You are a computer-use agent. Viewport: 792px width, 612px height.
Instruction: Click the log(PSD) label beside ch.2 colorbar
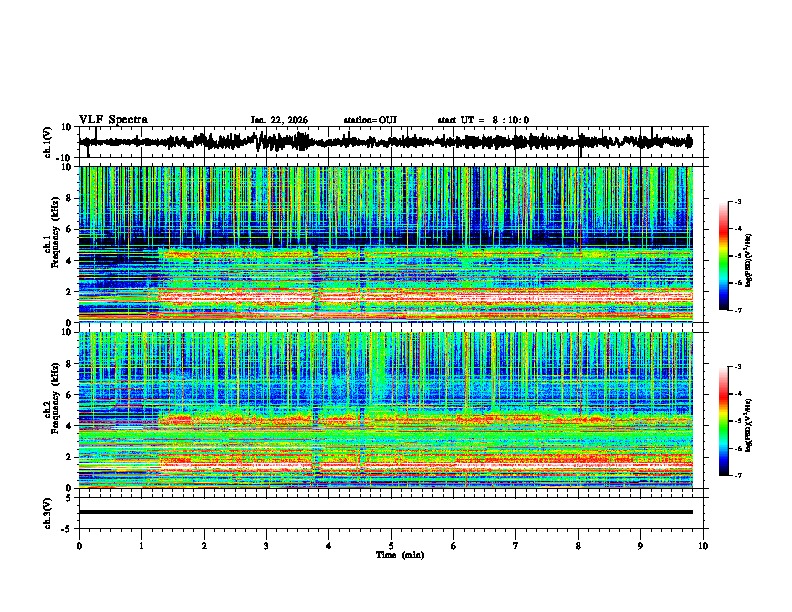pyautogui.click(x=749, y=424)
